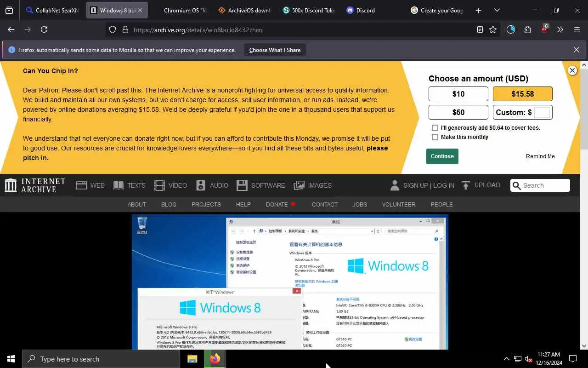Check Make this monthly box
Screen dimensions: 588x368
435,137
